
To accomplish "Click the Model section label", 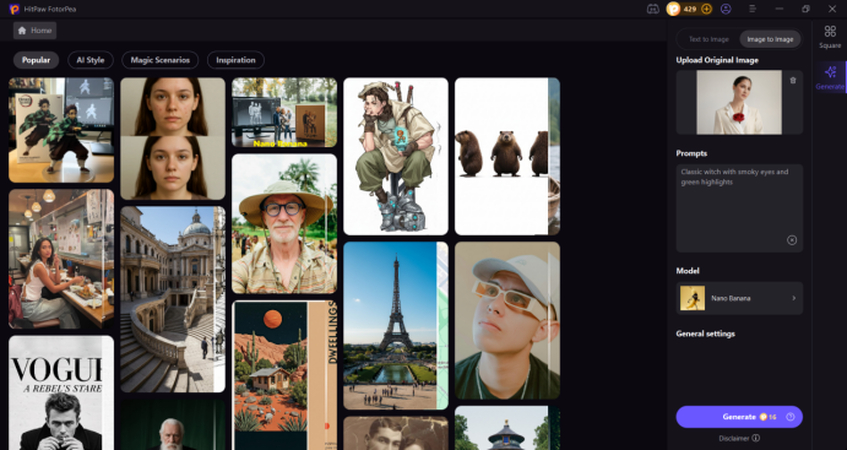I will (x=688, y=271).
